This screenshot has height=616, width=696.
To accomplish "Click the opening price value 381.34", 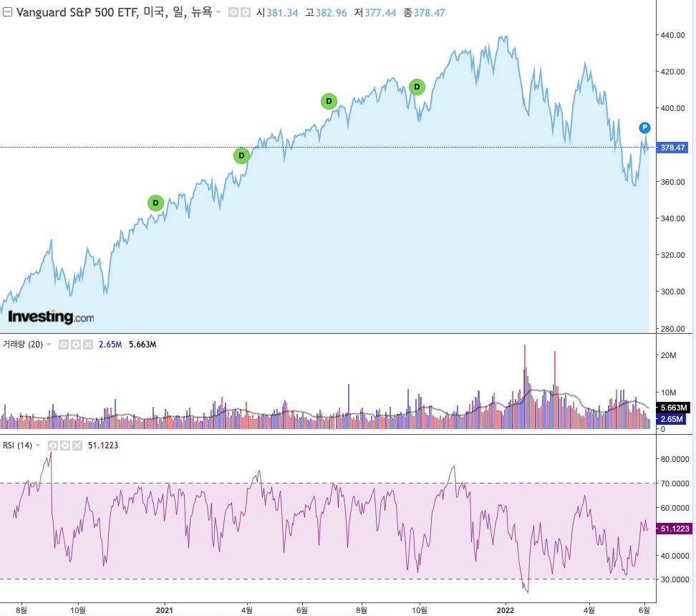I will (x=282, y=13).
